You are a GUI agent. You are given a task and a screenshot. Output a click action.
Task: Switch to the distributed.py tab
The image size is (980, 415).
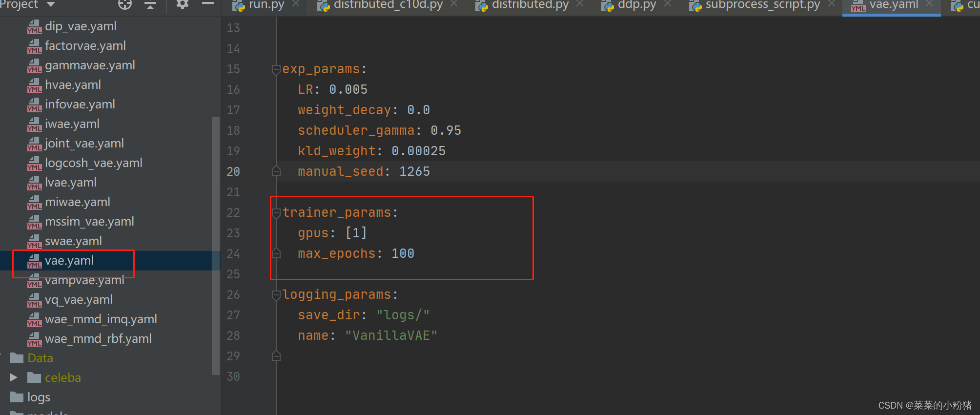(530, 5)
